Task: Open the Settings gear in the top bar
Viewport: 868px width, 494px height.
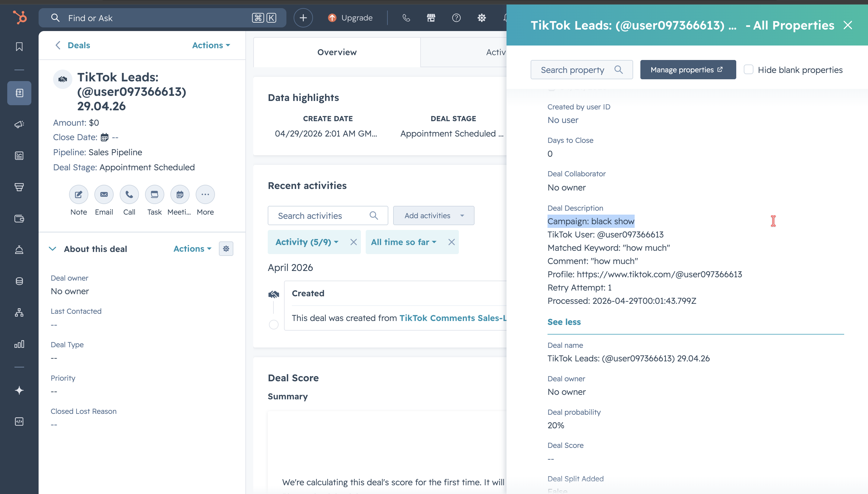Action: [x=481, y=18]
